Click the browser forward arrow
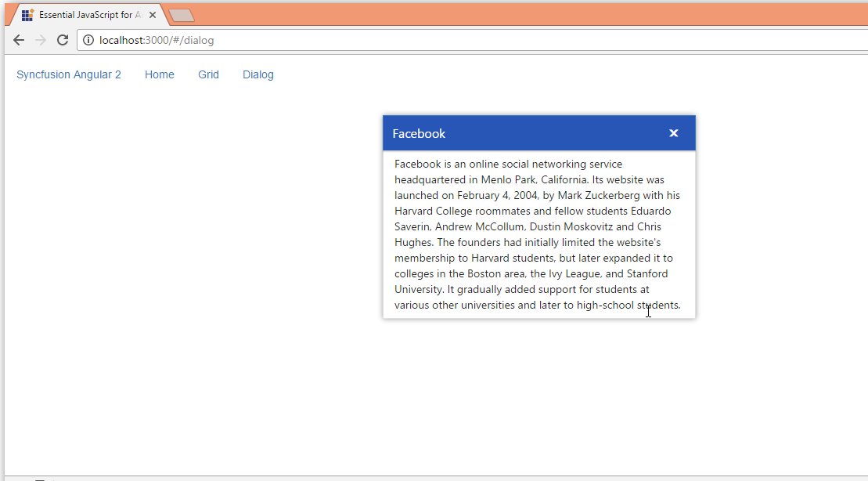This screenshot has width=868, height=481. (x=41, y=40)
